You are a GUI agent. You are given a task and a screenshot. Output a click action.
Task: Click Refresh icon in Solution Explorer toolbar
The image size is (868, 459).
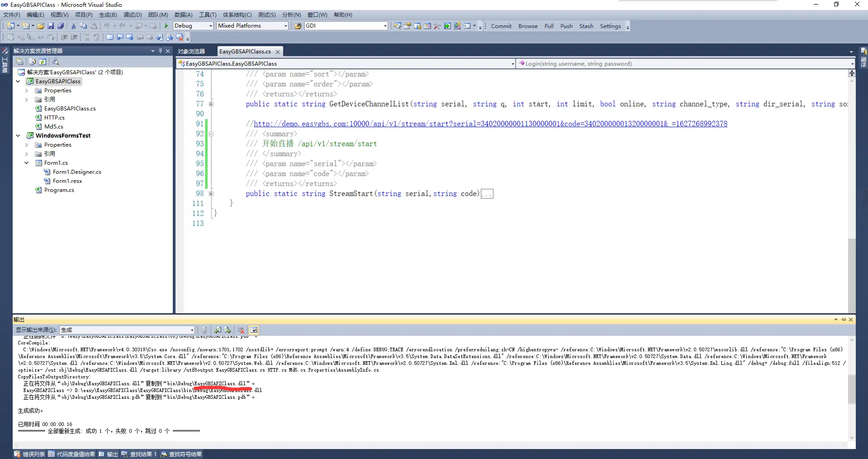point(43,62)
